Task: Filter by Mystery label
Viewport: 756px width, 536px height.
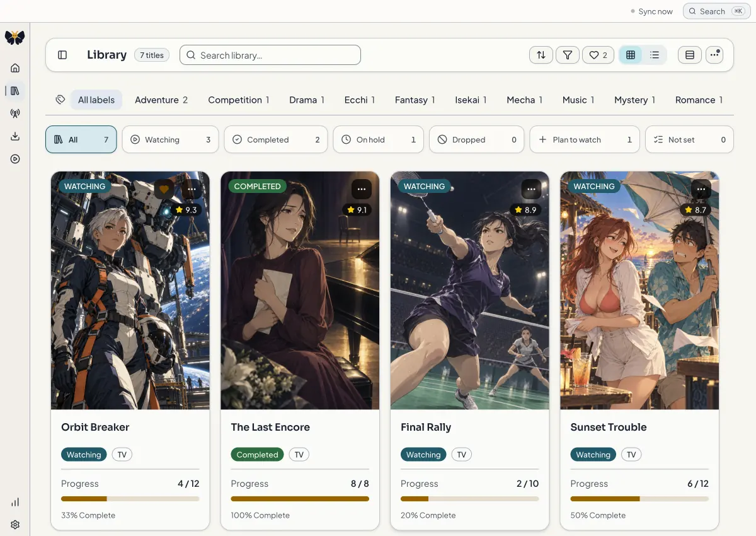Action: coord(635,100)
